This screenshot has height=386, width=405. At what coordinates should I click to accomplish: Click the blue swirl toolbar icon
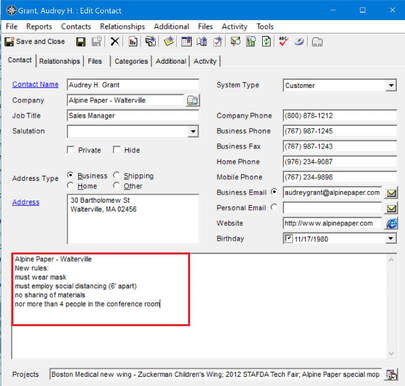click(x=299, y=42)
